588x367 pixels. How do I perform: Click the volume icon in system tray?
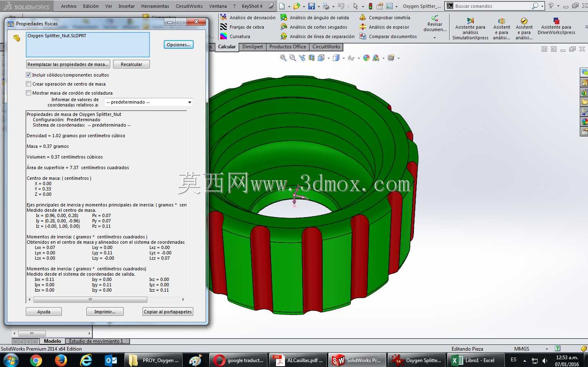coord(545,361)
